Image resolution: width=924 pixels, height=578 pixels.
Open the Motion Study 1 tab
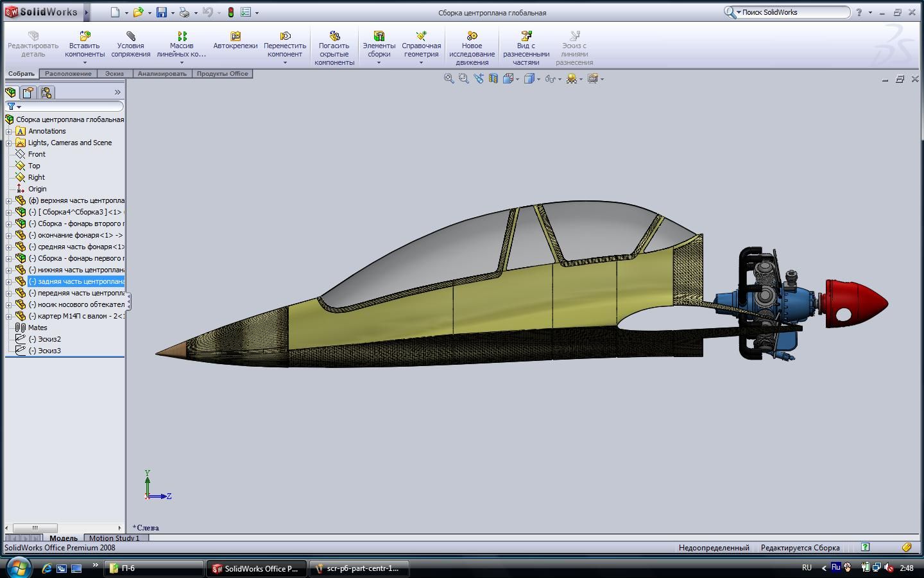114,538
